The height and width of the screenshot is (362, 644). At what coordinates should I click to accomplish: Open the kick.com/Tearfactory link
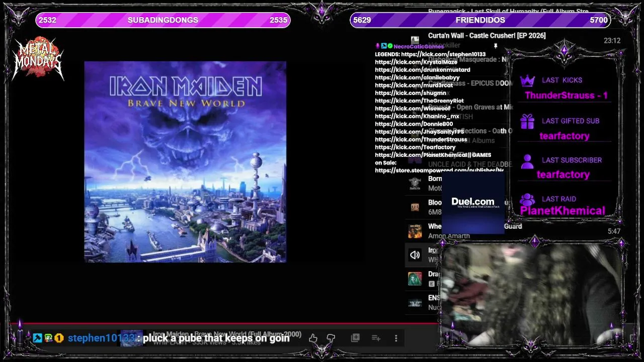[x=415, y=147]
